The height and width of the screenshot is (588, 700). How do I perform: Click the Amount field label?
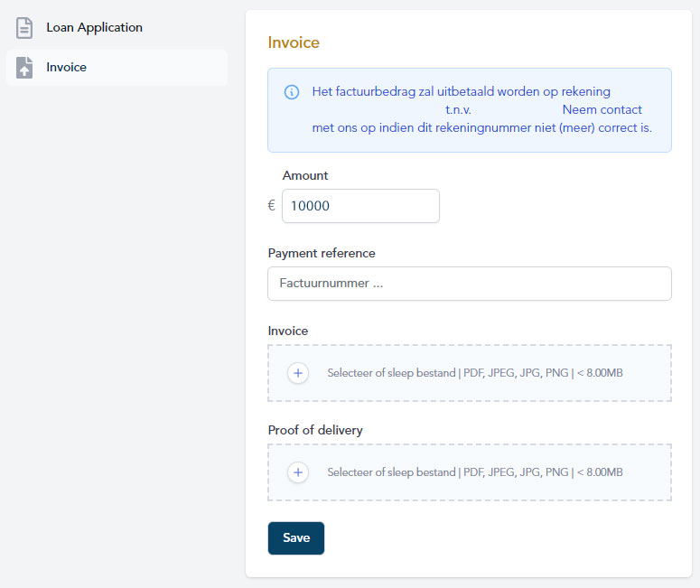point(305,176)
